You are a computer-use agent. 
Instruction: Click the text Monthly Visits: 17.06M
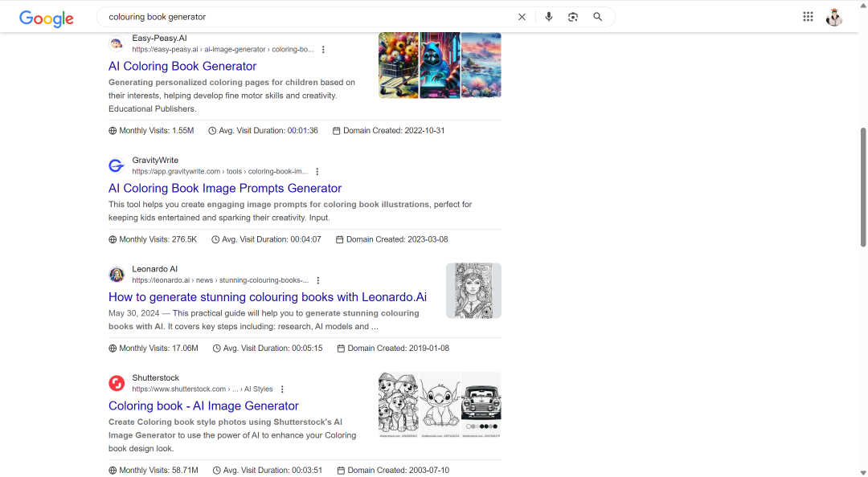[158, 349]
